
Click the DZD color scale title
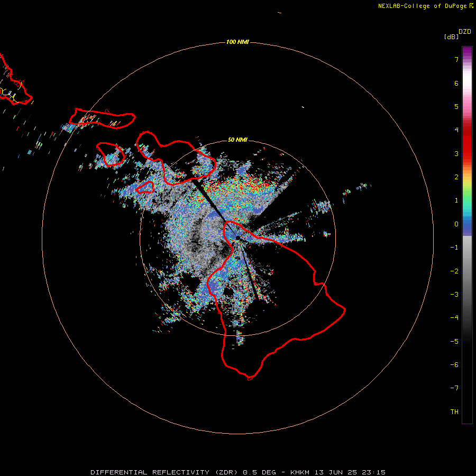click(x=465, y=32)
